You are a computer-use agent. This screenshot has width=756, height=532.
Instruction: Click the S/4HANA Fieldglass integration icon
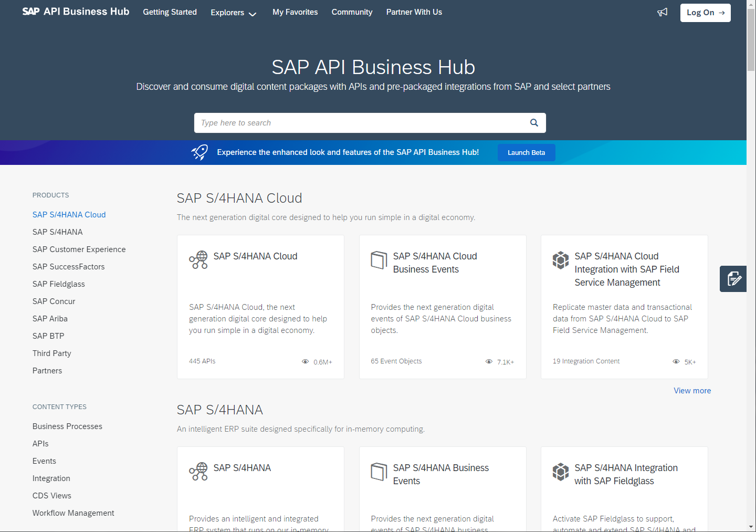[561, 472]
